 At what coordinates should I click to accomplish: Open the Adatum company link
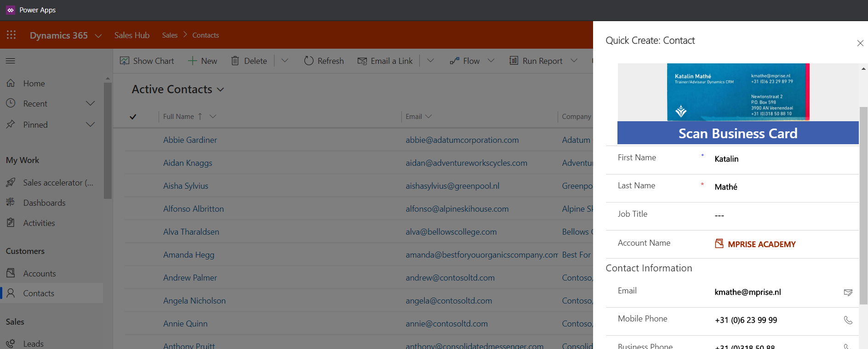click(x=576, y=140)
